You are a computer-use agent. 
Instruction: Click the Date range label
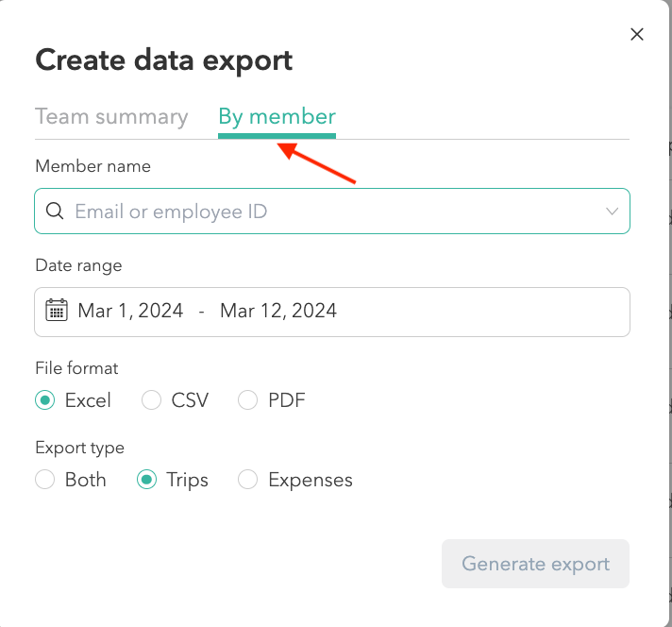tap(78, 265)
